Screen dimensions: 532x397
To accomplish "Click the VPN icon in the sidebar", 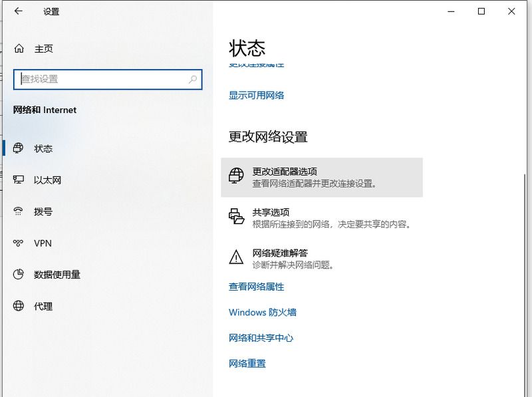I will [19, 243].
